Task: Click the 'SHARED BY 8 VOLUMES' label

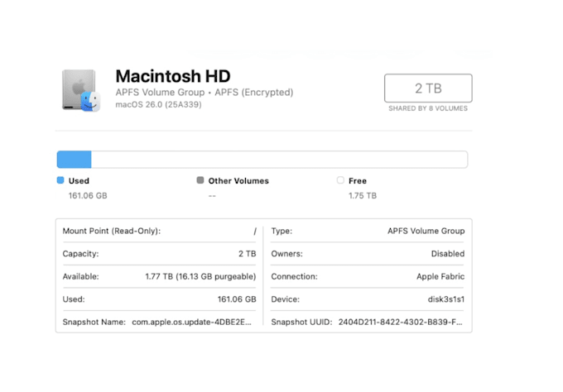Action: [428, 108]
